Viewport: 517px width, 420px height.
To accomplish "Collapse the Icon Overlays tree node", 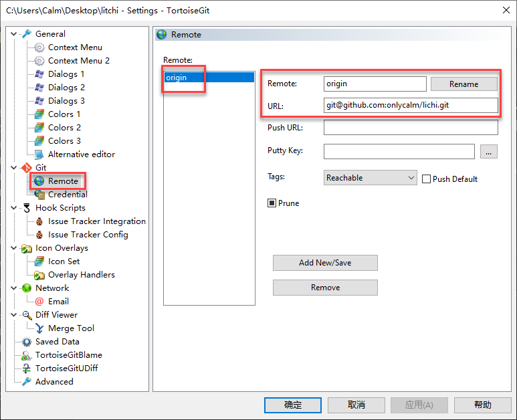I will pos(14,248).
